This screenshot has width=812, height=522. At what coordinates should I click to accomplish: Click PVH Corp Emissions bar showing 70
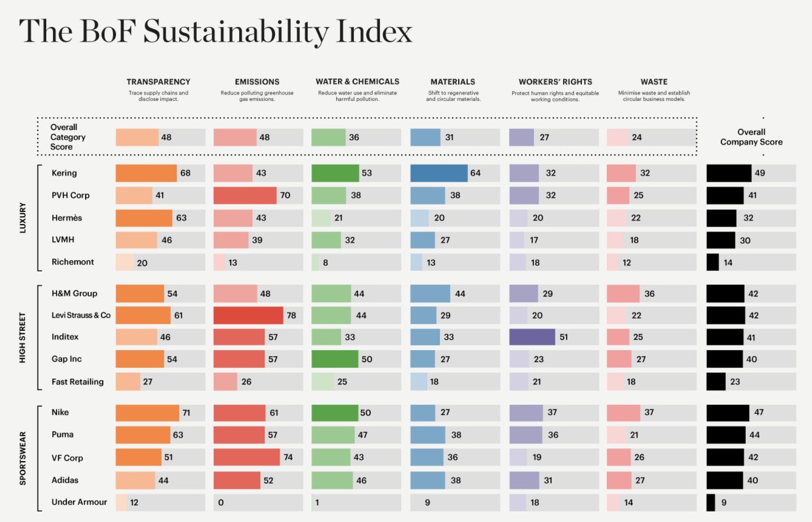coord(245,195)
